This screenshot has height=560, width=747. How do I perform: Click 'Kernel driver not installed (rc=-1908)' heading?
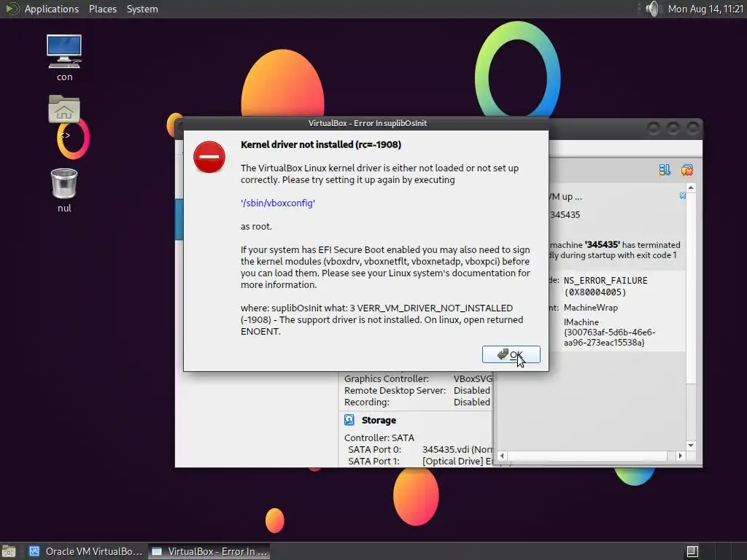(x=321, y=144)
